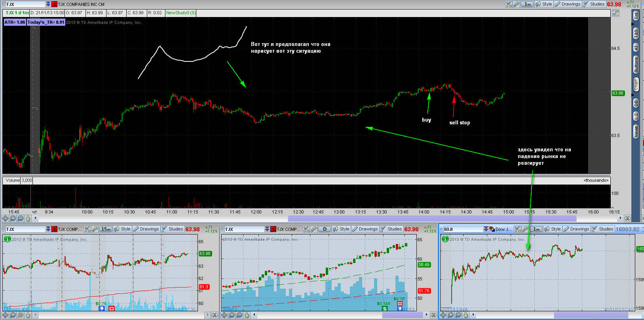Click the NewStudy0 (5) study label
The width and height of the screenshot is (644, 320).
click(x=181, y=13)
